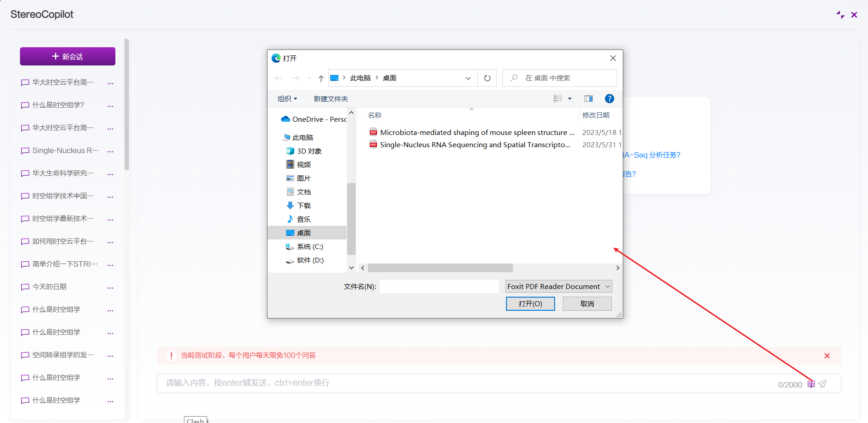Click the send message paper plane icon

tap(822, 384)
